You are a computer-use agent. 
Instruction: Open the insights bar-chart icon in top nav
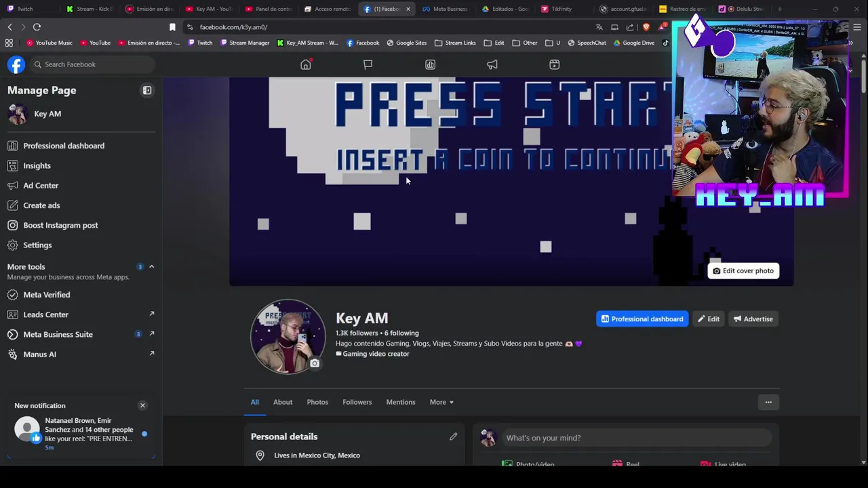coord(430,64)
